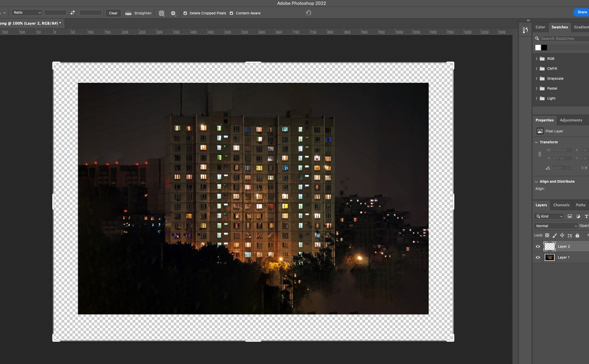Select the Properties tab
Viewport: 589px width, 364px height.
point(545,120)
